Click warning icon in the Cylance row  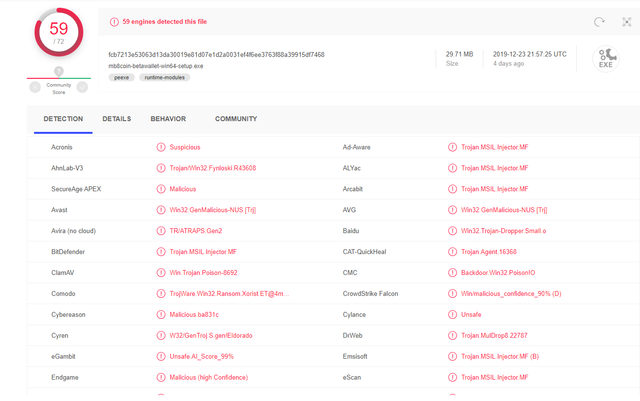click(452, 314)
